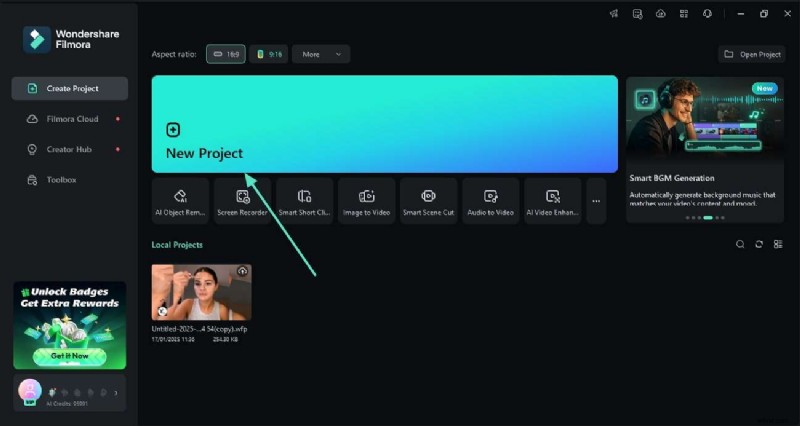
Task: Click cloud upload icon on project thumbnail
Action: point(242,271)
